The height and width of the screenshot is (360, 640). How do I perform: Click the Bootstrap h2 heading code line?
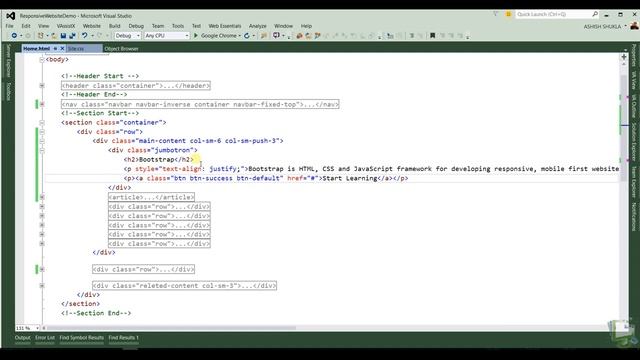[x=158, y=160]
